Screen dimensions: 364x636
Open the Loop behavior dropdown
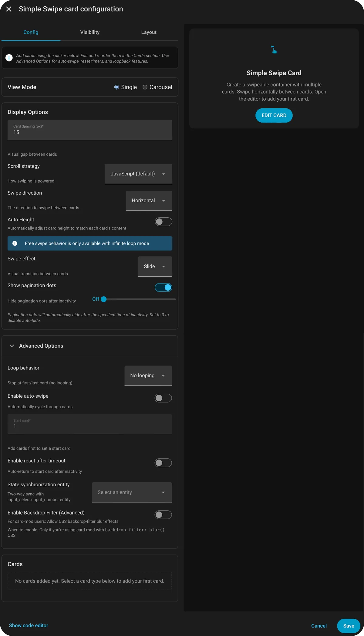coord(148,376)
